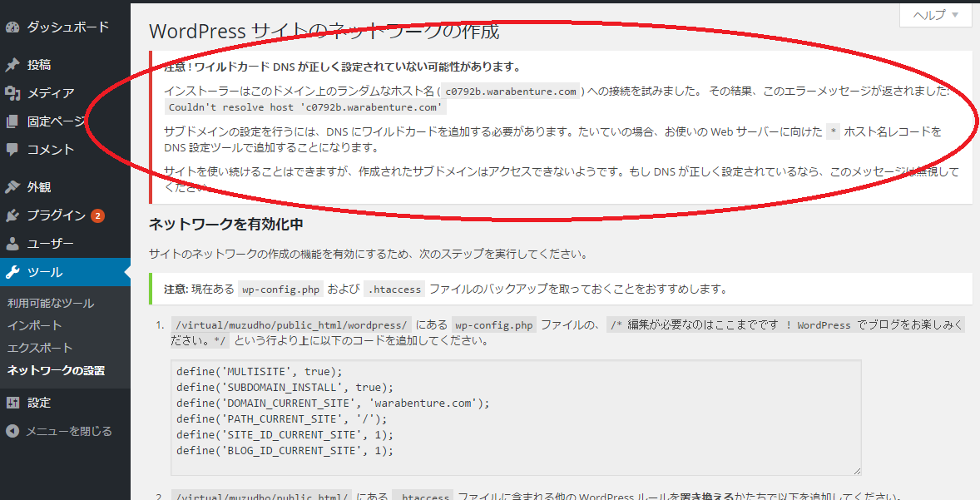Viewport: 980px width, 500px height.
Task: Click the define('MULTISITE', true); line
Action: (x=260, y=371)
